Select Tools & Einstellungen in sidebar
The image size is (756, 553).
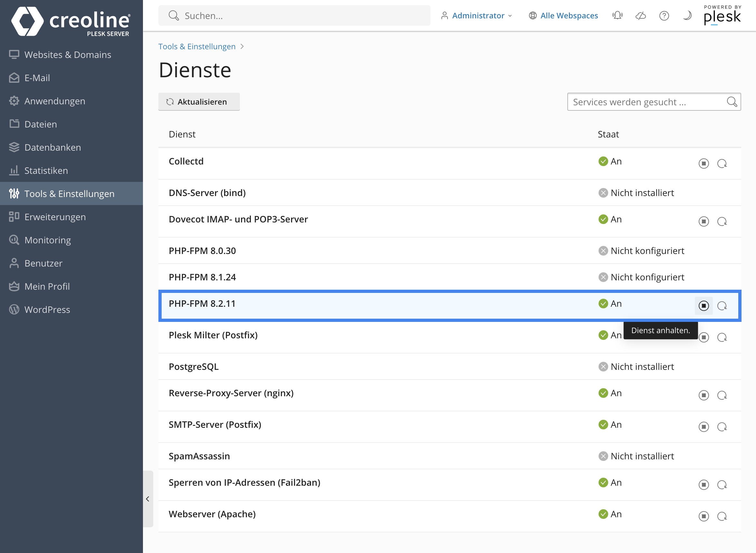click(x=71, y=193)
